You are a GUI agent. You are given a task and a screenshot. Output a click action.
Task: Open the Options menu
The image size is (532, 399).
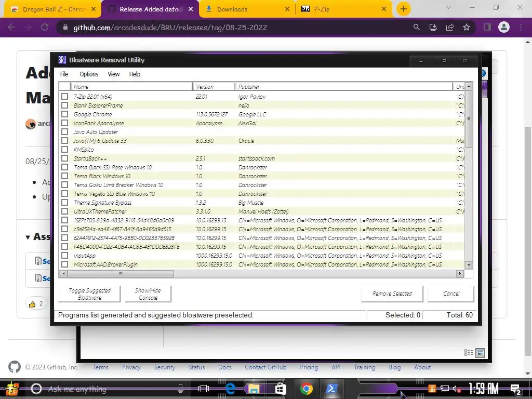tap(89, 74)
